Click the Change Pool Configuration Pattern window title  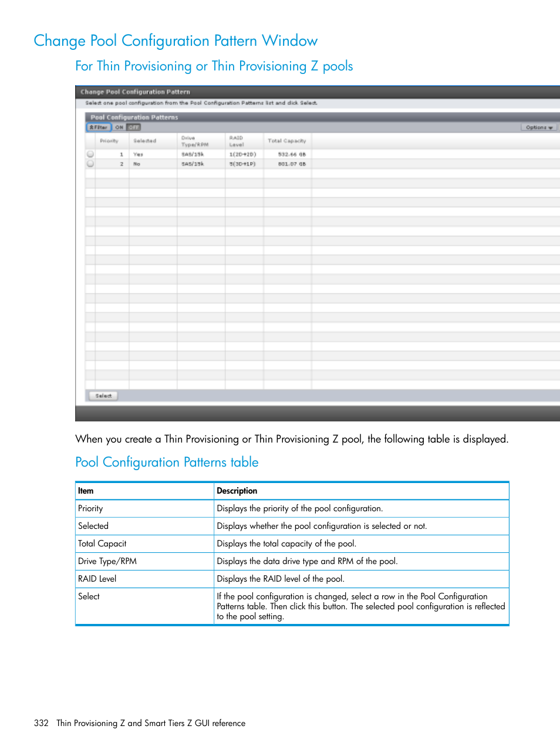(x=136, y=92)
